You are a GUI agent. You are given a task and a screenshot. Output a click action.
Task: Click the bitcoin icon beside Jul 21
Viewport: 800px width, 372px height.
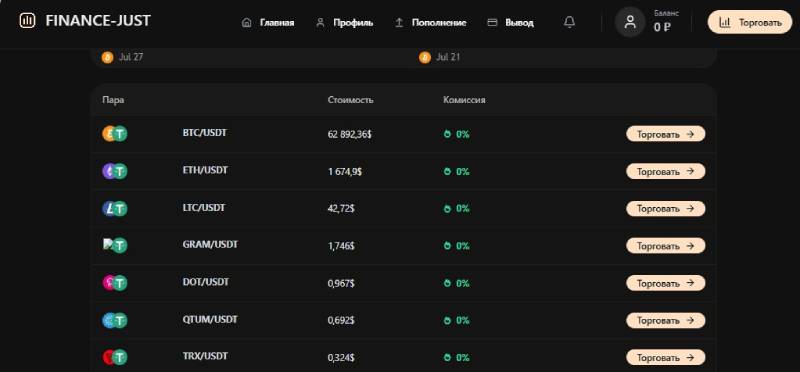[x=425, y=57]
